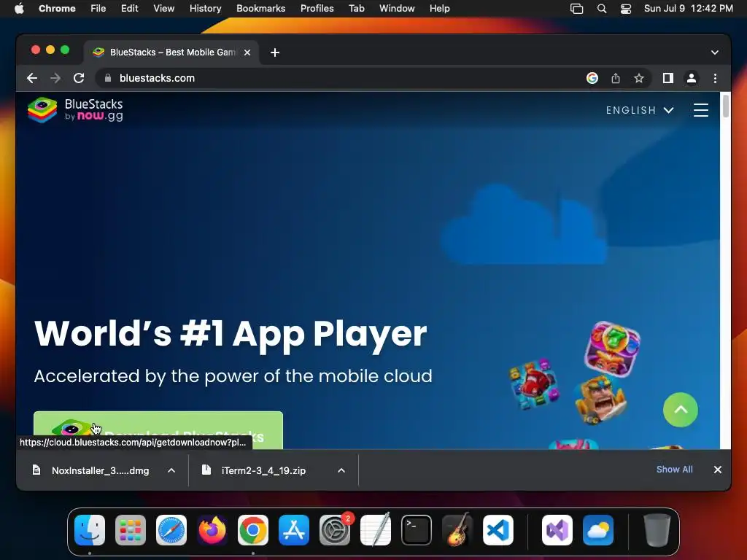Launch GarageBand from the Dock

(x=457, y=530)
